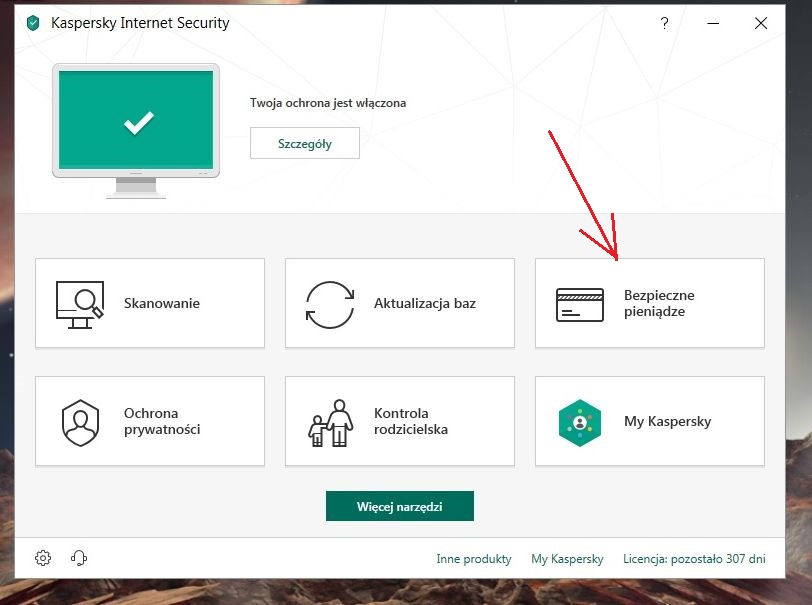Click the Bezpieczne pieniądze credit card icon

(x=579, y=305)
